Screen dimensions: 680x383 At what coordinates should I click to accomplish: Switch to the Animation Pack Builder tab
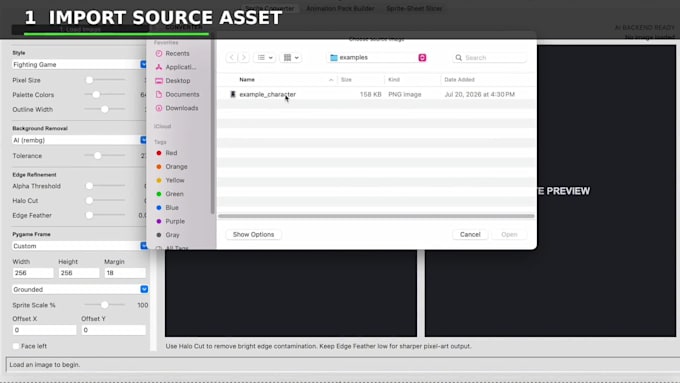[340, 8]
